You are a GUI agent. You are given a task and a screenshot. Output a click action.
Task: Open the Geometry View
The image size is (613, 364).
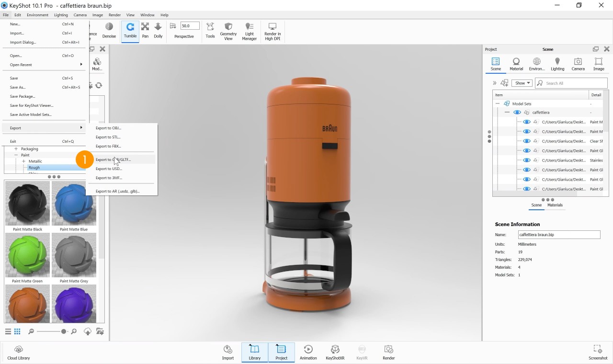[x=228, y=31]
